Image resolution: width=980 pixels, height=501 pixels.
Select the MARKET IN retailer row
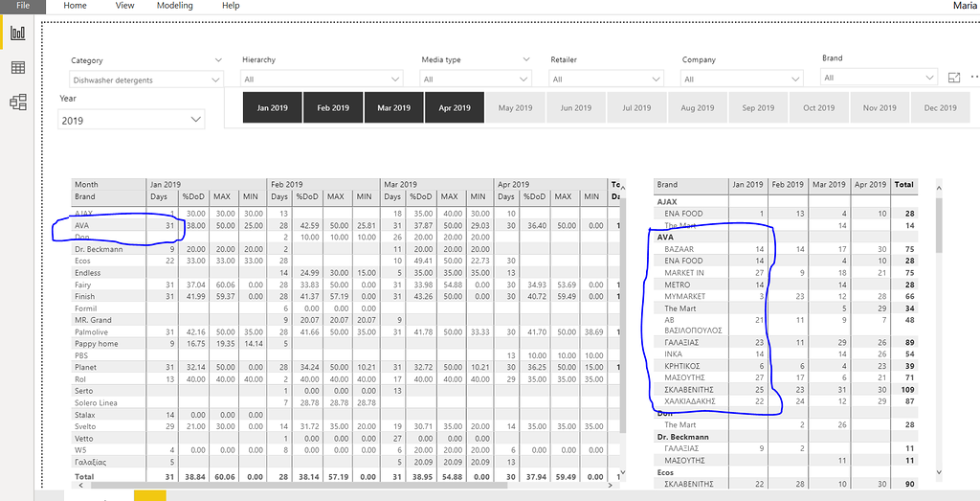785,273
